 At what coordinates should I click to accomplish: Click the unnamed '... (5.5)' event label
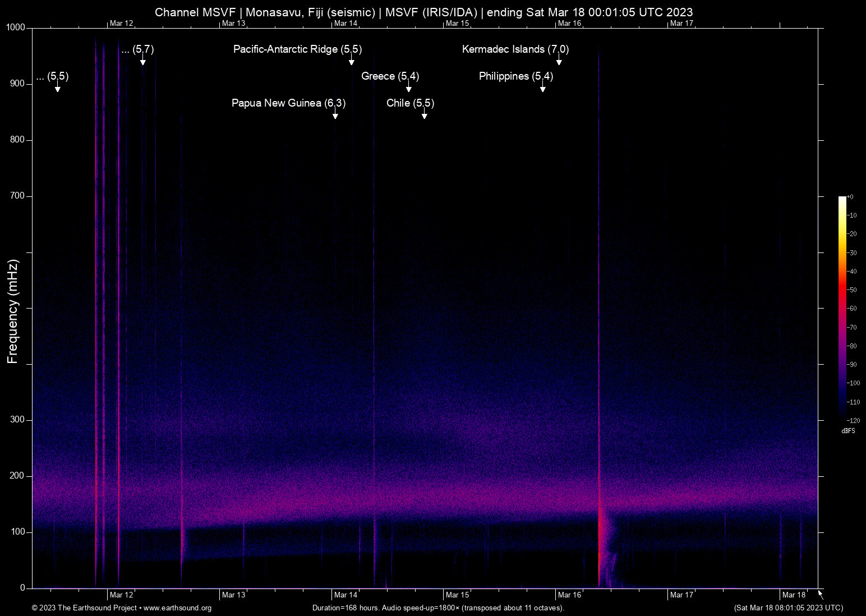(x=52, y=76)
